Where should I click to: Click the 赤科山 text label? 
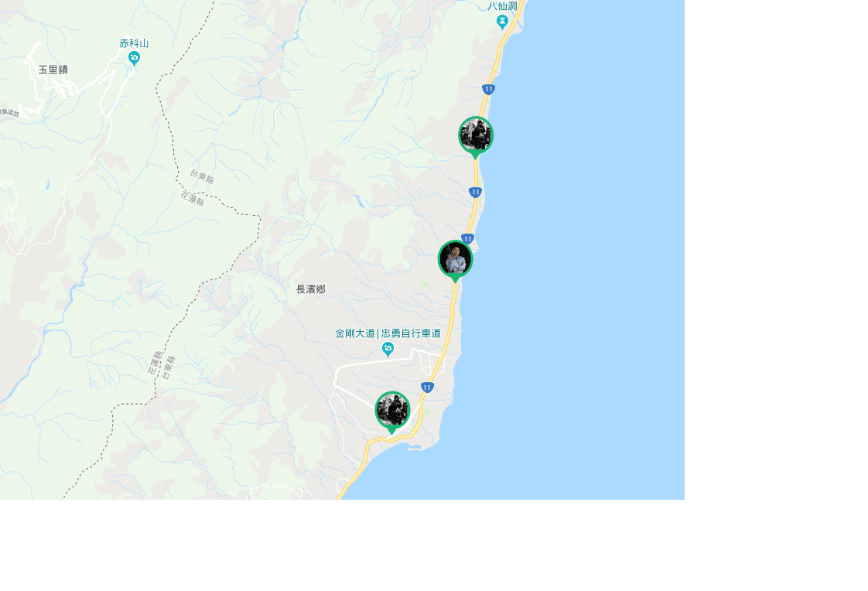click(x=134, y=44)
